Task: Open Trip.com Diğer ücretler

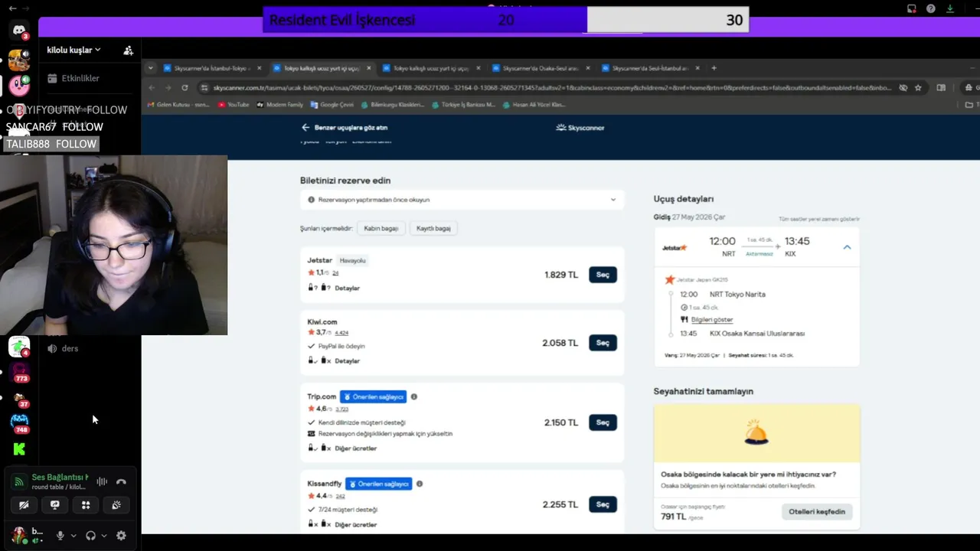Action: click(x=356, y=448)
